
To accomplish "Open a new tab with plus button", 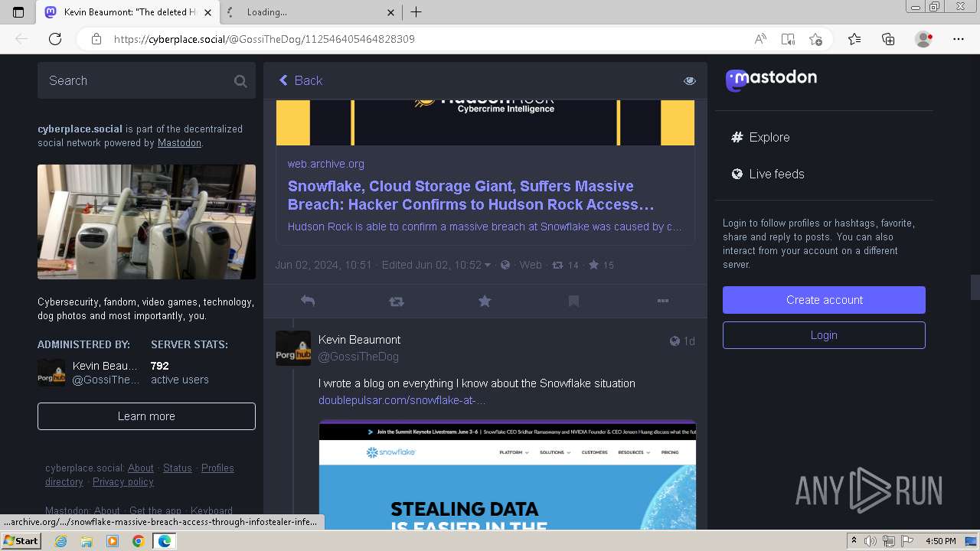I will click(x=416, y=12).
